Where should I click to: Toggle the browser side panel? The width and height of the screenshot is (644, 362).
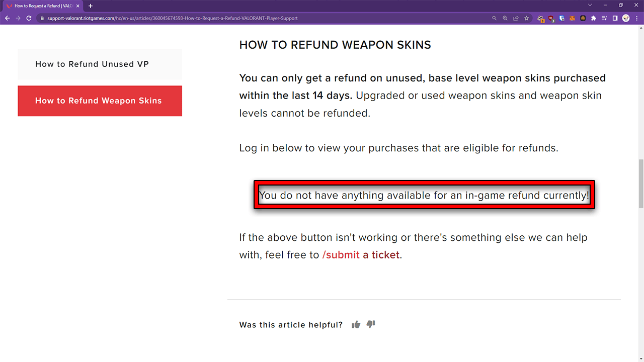615,18
